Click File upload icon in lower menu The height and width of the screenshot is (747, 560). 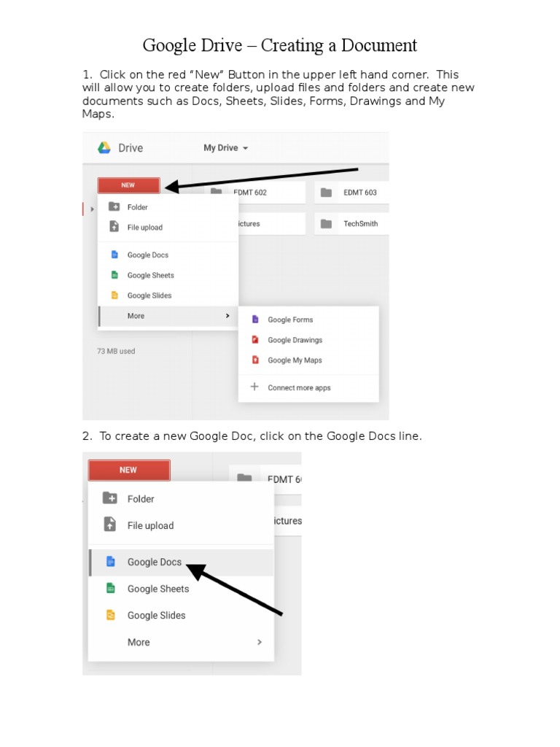110,524
